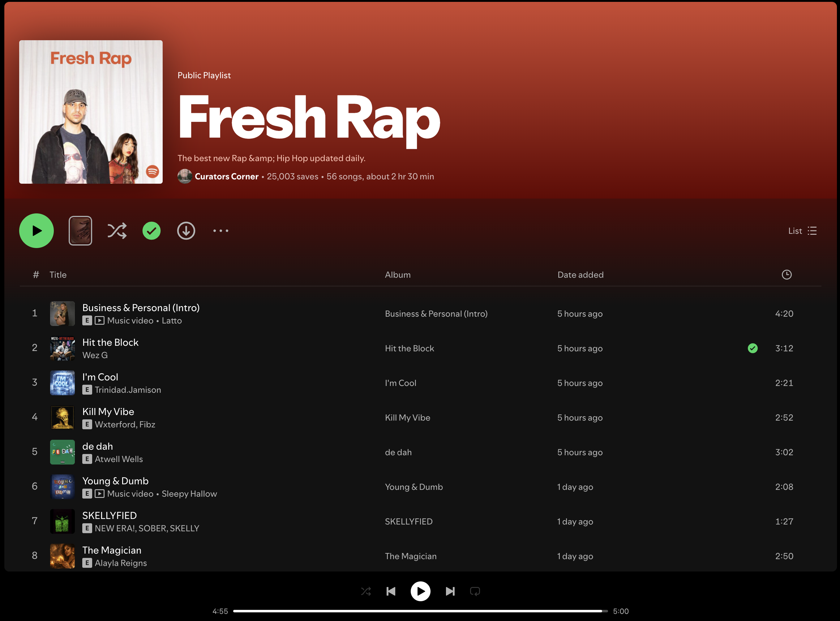Click the I'm Cool cover art

(62, 383)
